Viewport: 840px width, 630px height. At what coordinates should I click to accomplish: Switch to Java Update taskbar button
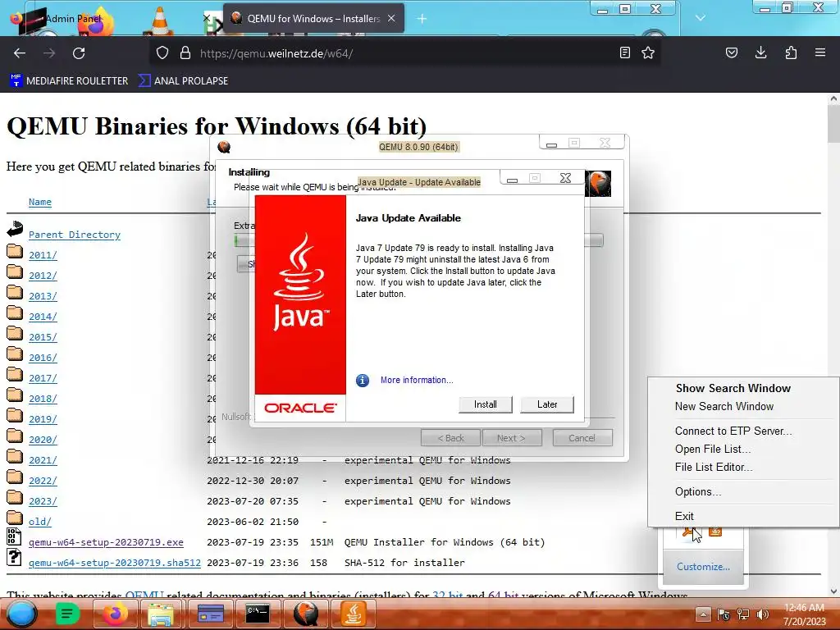[353, 614]
